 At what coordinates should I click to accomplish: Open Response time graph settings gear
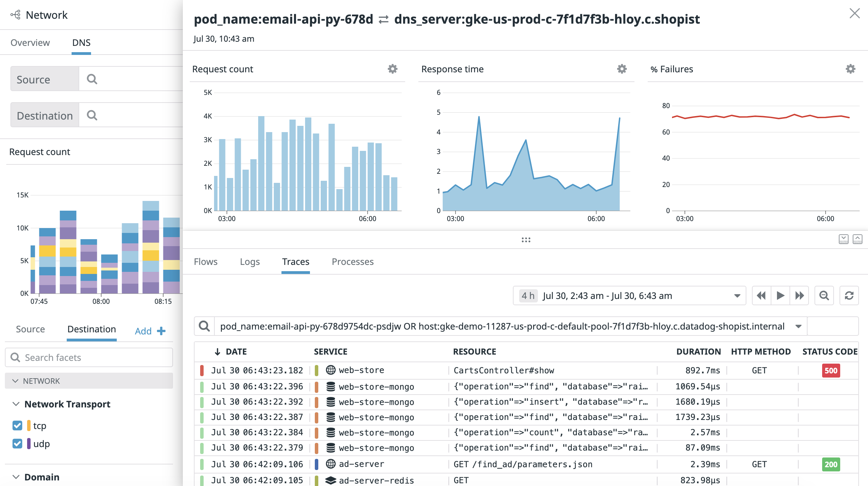pyautogui.click(x=622, y=69)
